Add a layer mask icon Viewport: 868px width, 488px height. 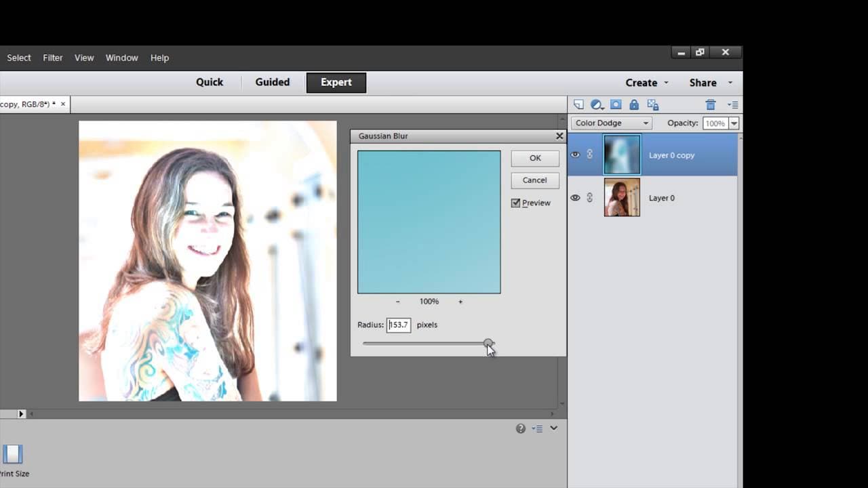[616, 104]
